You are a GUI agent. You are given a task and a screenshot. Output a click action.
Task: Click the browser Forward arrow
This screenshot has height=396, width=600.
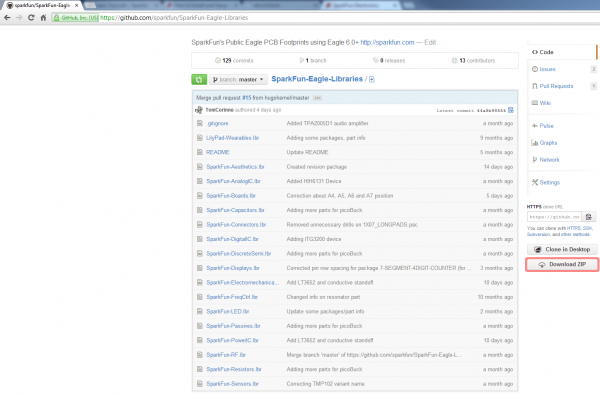tap(19, 18)
